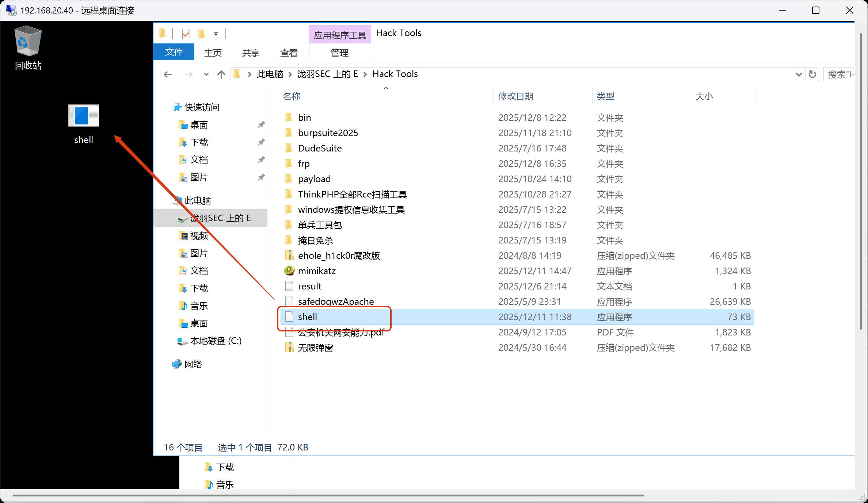Open the recent locations dropdown arrow

point(206,74)
